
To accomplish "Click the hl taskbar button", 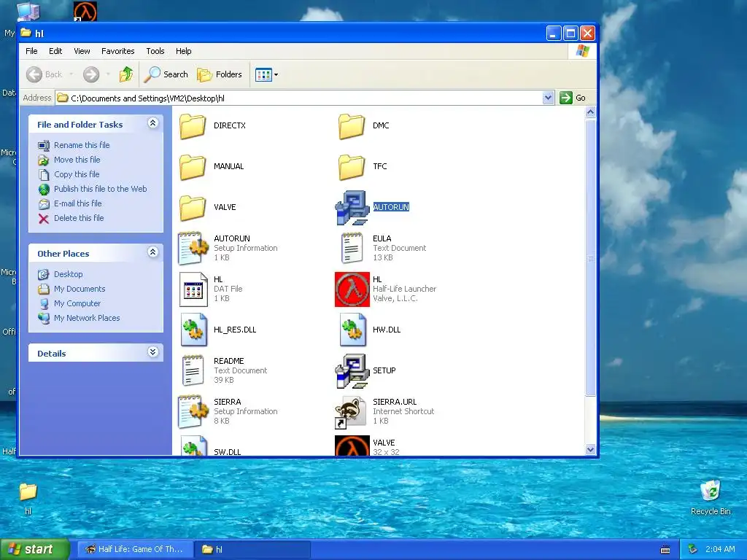I will click(252, 550).
